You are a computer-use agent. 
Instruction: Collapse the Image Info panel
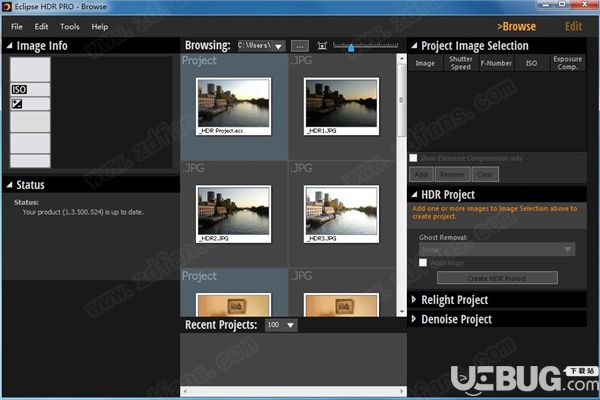(x=10, y=46)
